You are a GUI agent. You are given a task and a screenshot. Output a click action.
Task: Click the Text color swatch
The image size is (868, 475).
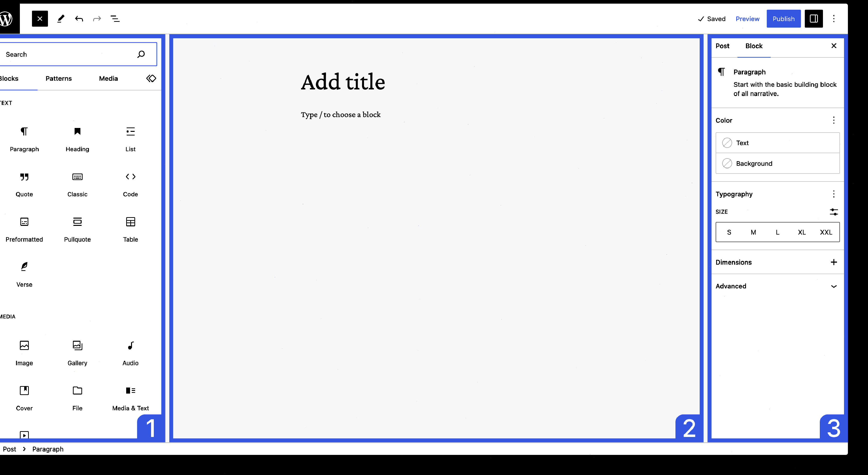727,143
